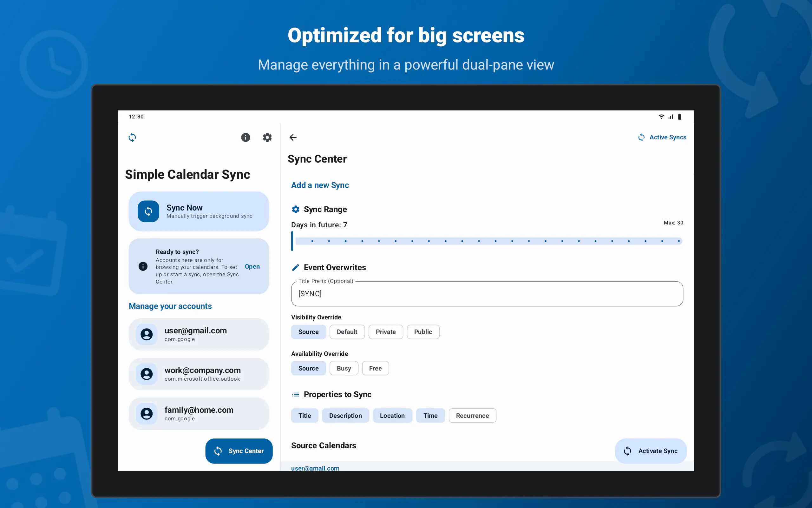Check the cellular signal icon
Screen dimensions: 812x508
pos(671,117)
